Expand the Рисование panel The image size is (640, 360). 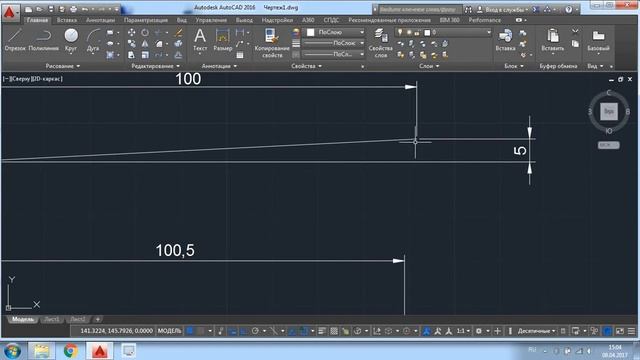click(x=62, y=66)
